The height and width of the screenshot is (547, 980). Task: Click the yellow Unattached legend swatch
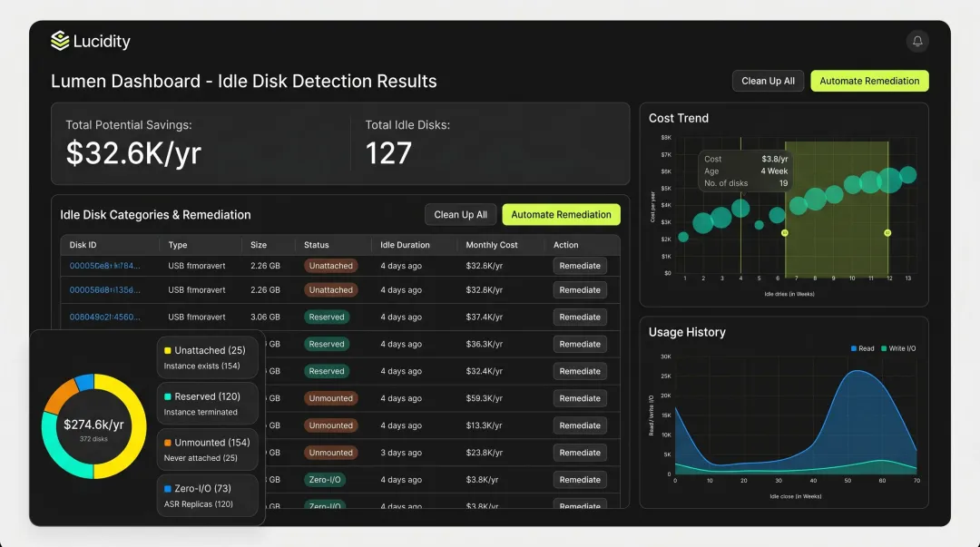pos(168,351)
